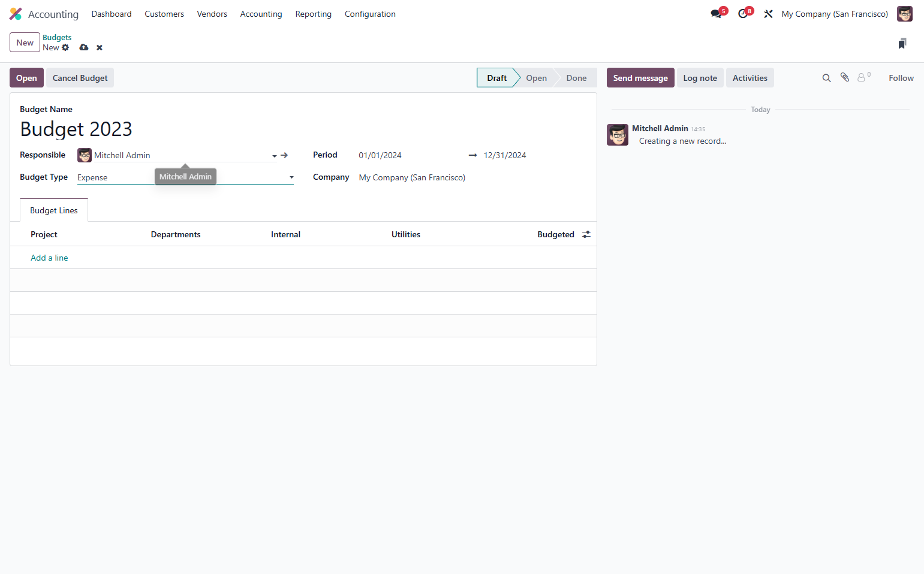Image resolution: width=924 pixels, height=574 pixels.
Task: Click the Responsible field user avatar
Action: point(85,155)
